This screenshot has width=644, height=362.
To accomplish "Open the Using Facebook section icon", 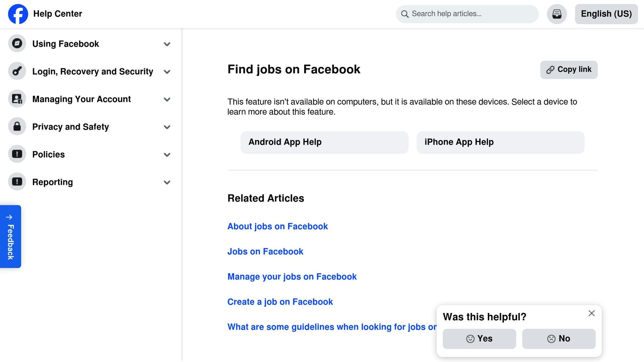I will coord(17,44).
